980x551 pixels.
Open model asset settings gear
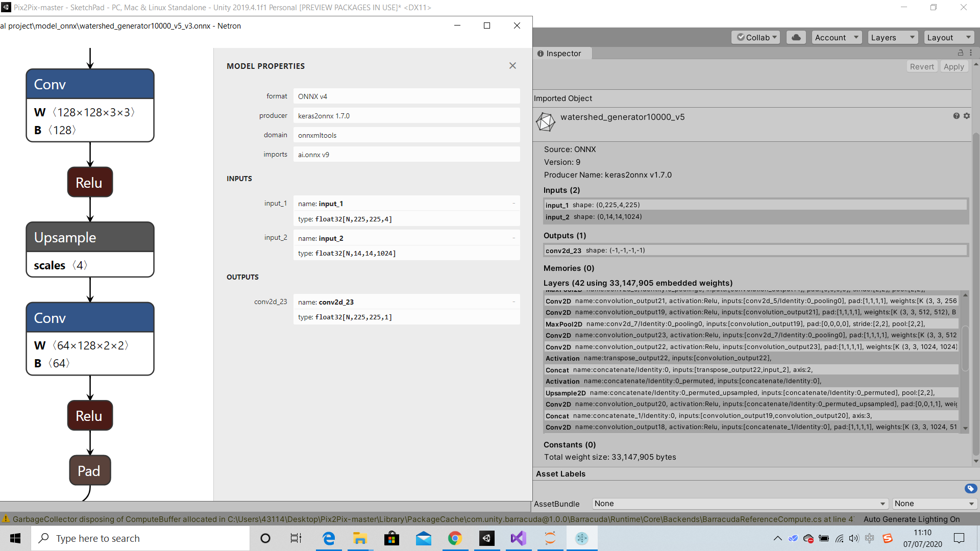[966, 116]
